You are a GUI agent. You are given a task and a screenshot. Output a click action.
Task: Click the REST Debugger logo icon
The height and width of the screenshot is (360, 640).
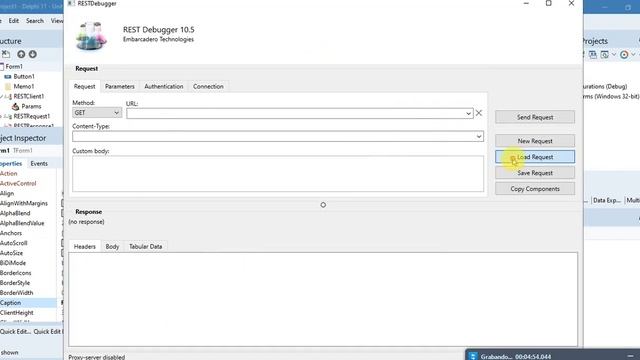tap(91, 36)
